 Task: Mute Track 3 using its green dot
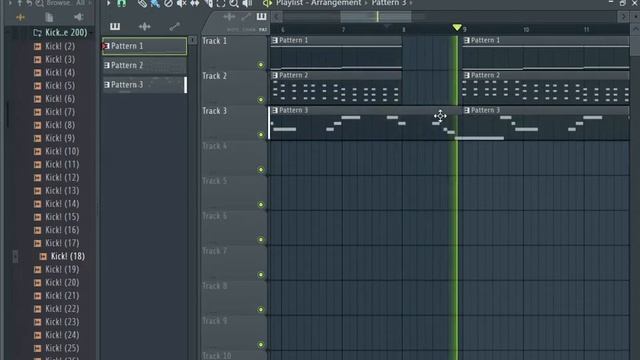(261, 135)
